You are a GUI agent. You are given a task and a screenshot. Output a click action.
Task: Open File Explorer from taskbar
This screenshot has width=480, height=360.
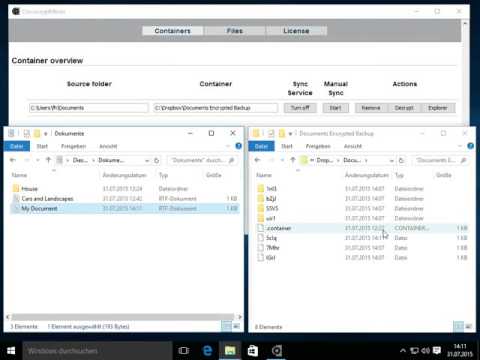[230, 351]
